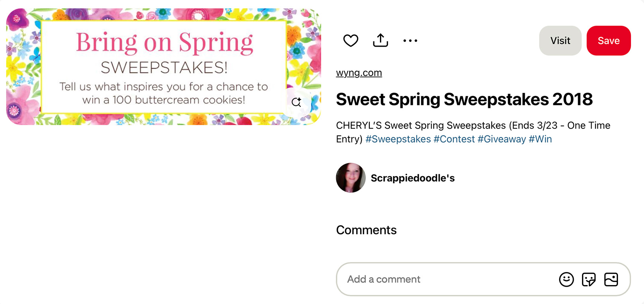Viewport: 644px width, 304px height.
Task: Open the share options icon
Action: (x=380, y=40)
